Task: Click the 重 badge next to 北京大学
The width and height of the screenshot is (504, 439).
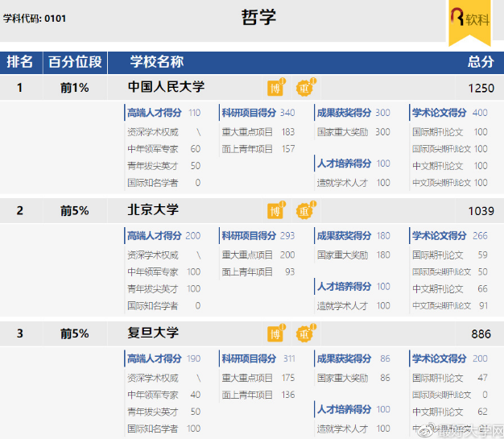Action: (x=305, y=210)
